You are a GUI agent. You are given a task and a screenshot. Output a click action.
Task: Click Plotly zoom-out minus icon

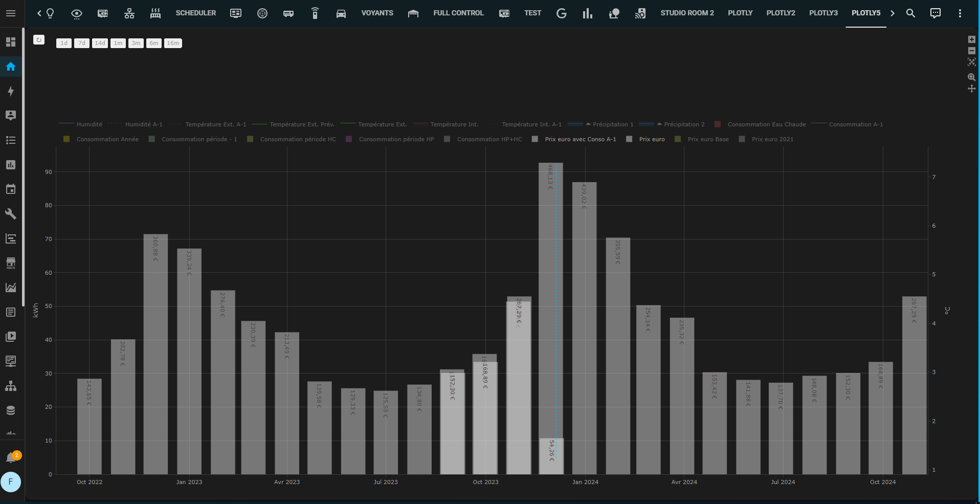[972, 51]
